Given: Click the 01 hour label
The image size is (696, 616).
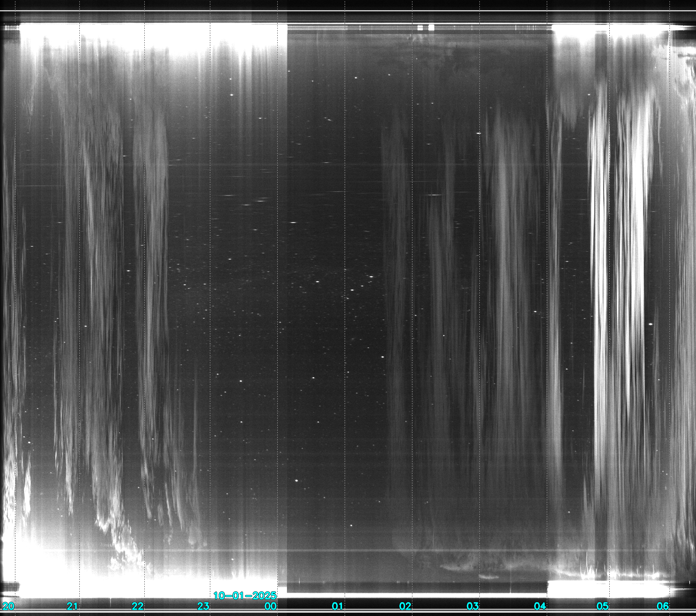Looking at the screenshot, I should (337, 606).
